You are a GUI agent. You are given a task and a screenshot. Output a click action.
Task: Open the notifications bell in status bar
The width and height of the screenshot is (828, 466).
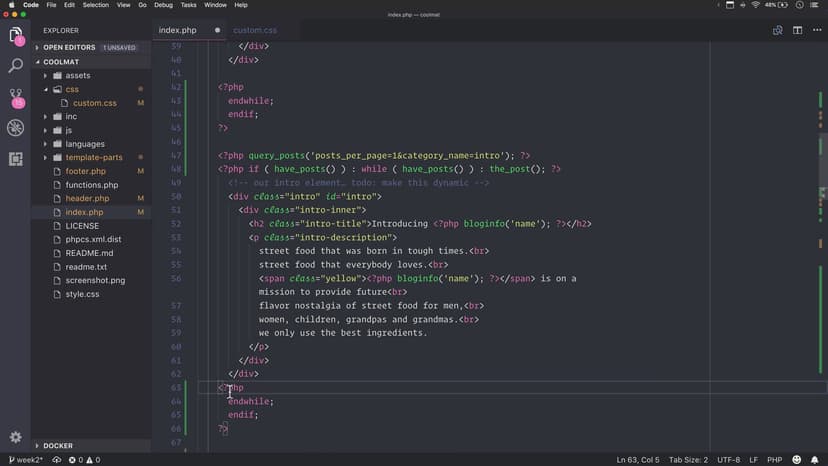pyautogui.click(x=814, y=460)
